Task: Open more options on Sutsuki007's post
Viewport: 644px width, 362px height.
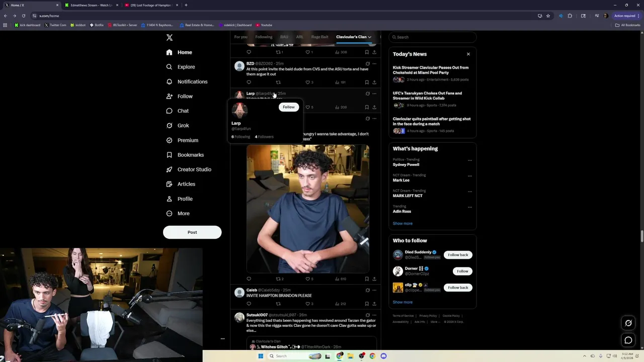Action: [x=374, y=315]
